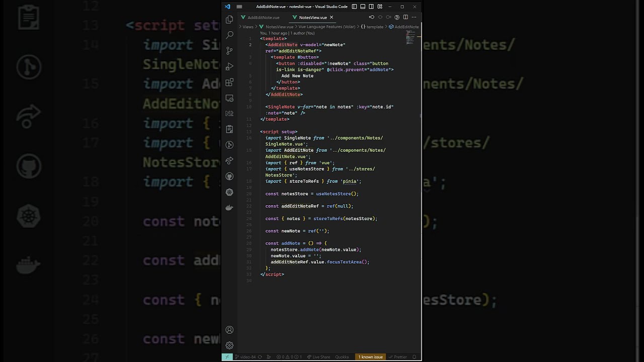Toggle the Panel layout button
This screenshot has width=644, height=362.
[363, 7]
